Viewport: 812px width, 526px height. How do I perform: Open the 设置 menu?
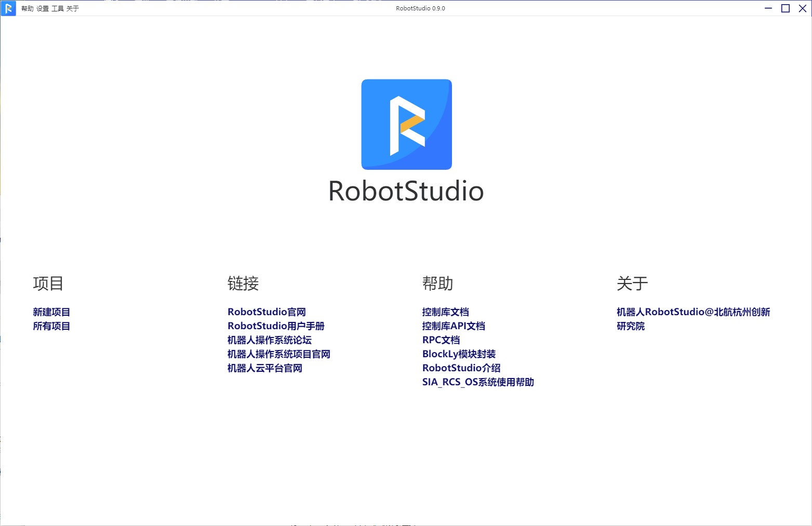click(43, 9)
